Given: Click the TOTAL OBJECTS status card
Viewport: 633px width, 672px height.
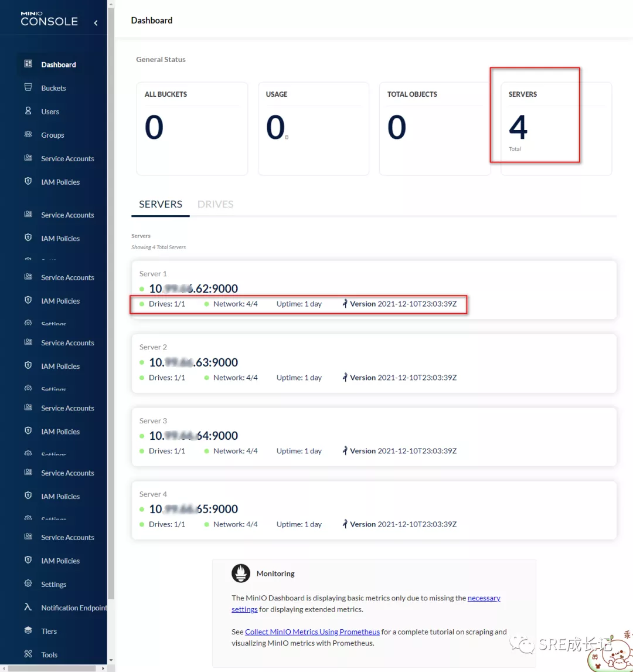Looking at the screenshot, I should [x=435, y=128].
